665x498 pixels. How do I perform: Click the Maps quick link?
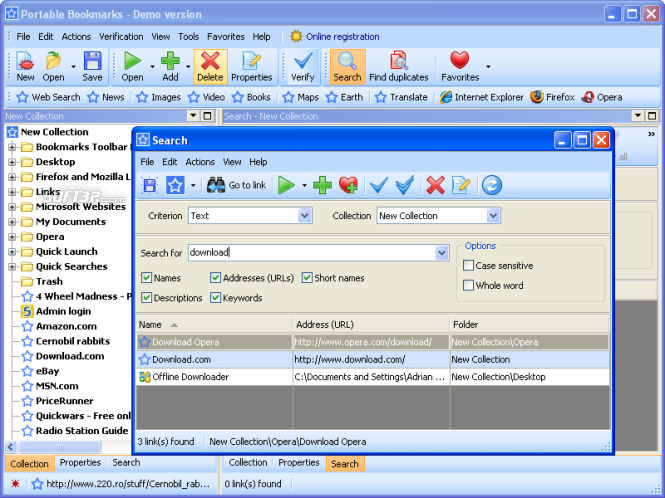click(x=301, y=97)
